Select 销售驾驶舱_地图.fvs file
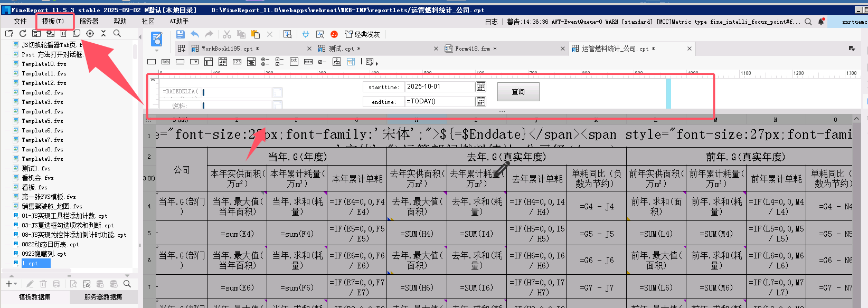Image resolution: width=868 pixels, height=308 pixels. (52, 206)
